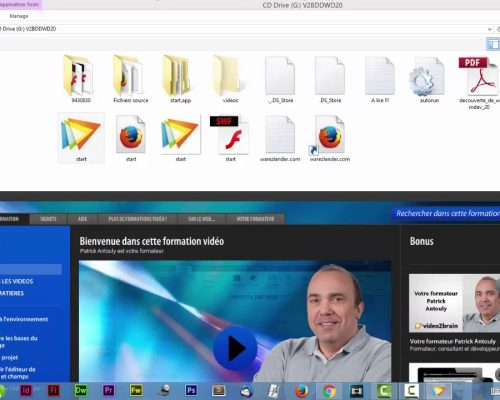Open the l'environnement chapter in sidebar
Image resolution: width=500 pixels, height=400 pixels.
pos(24,319)
